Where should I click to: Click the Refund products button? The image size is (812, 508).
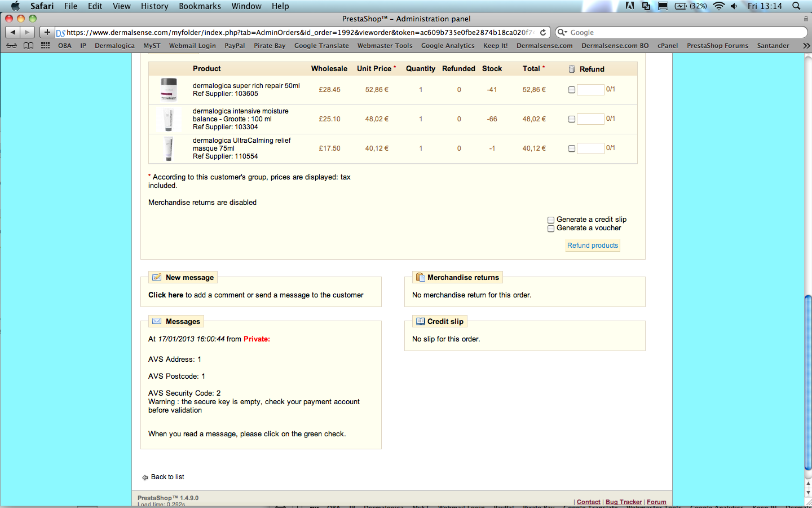593,246
